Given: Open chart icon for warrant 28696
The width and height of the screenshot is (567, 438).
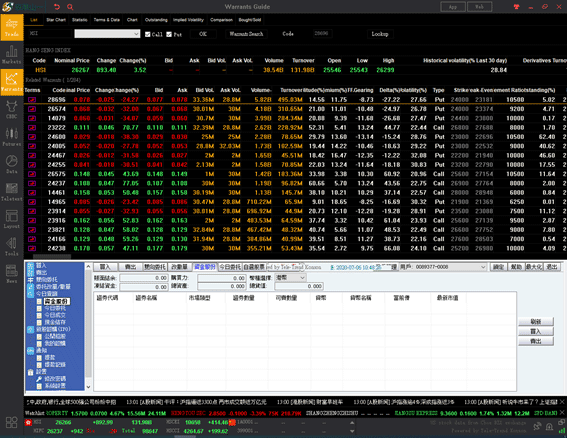Looking at the screenshot, I should [x=32, y=99].
